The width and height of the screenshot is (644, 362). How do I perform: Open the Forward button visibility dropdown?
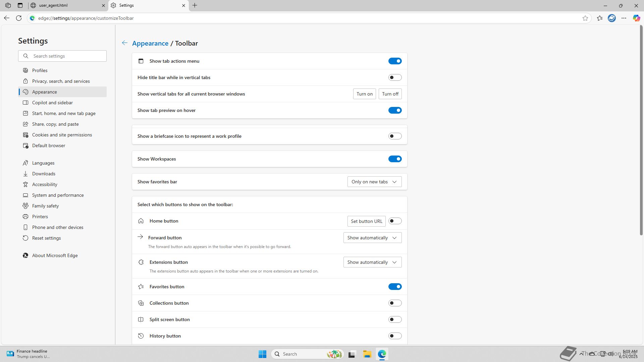pos(372,238)
